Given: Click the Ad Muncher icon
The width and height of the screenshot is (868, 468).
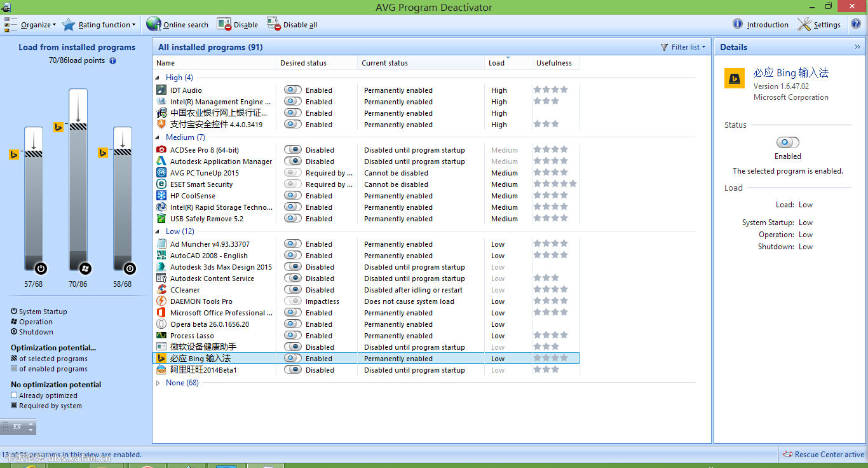Looking at the screenshot, I should coord(161,244).
